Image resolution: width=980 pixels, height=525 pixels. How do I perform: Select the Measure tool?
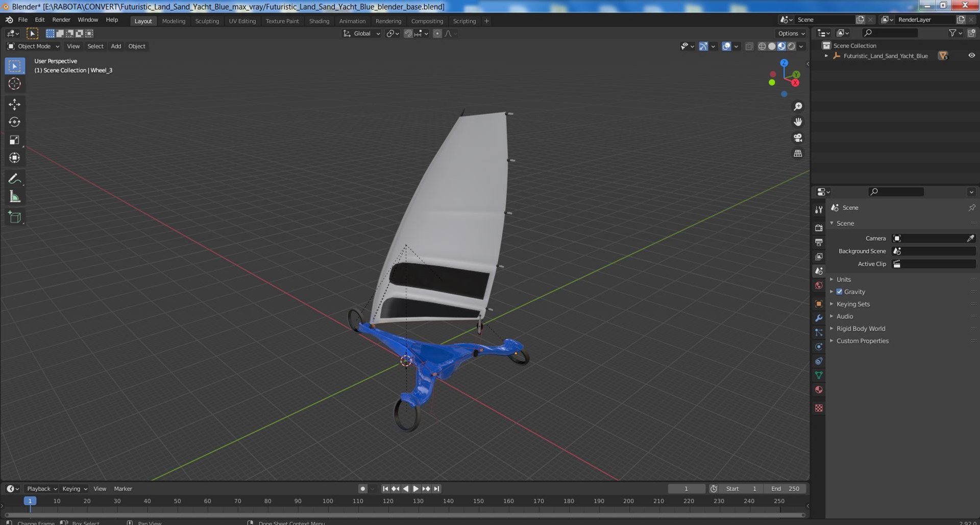(x=15, y=197)
